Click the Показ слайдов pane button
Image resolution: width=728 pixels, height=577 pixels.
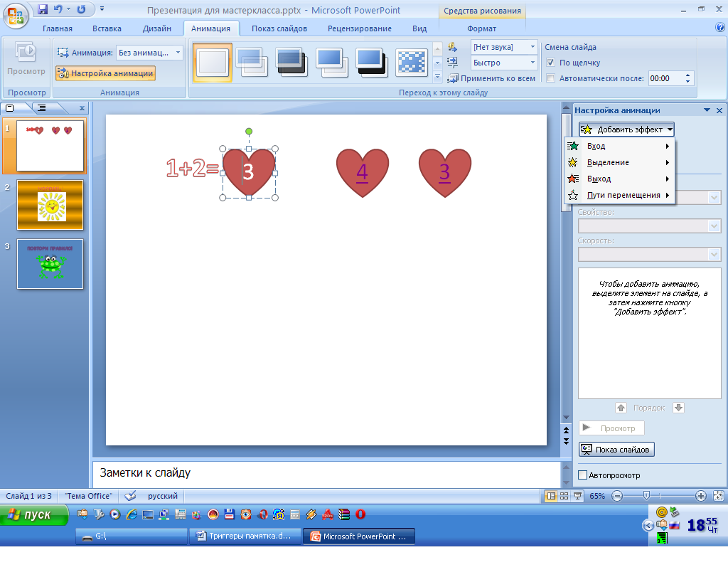616,449
